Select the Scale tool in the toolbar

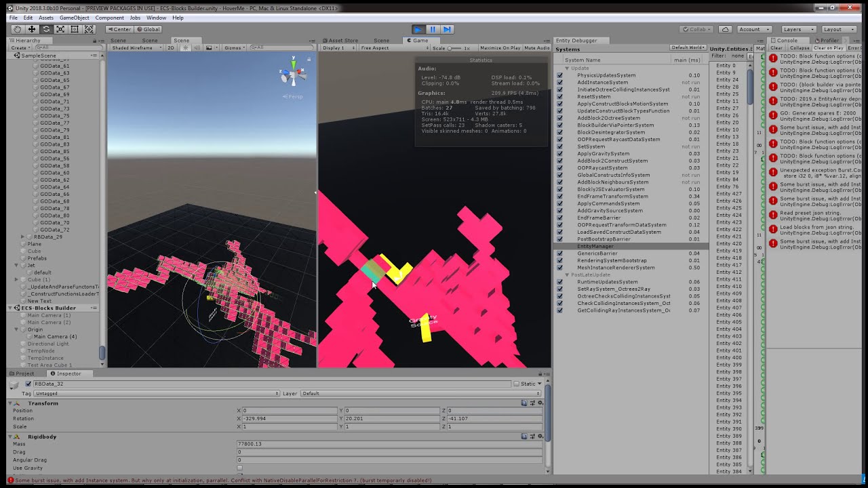pyautogui.click(x=60, y=29)
